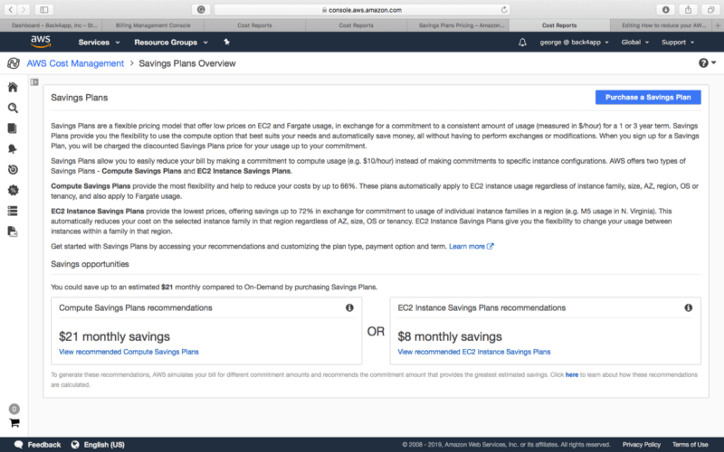Click Purchase a Savings Plan button
The image size is (724, 452).
[x=648, y=97]
